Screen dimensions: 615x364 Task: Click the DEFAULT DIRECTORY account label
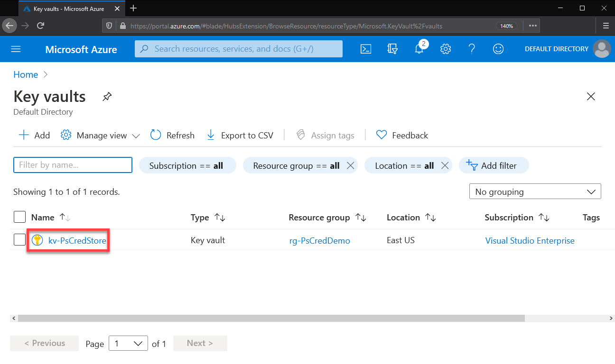click(x=557, y=49)
